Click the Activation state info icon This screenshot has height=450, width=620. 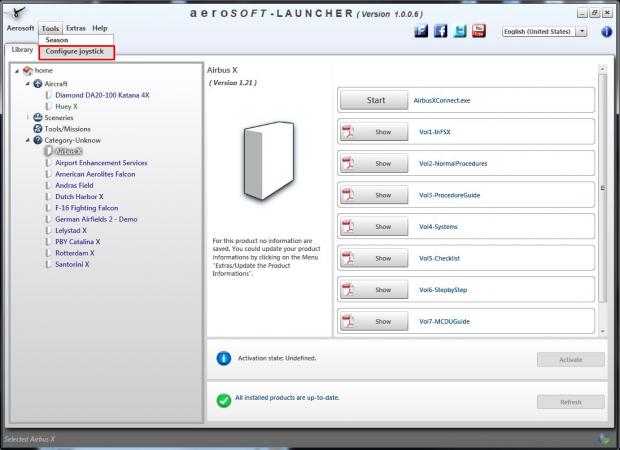tap(224, 358)
